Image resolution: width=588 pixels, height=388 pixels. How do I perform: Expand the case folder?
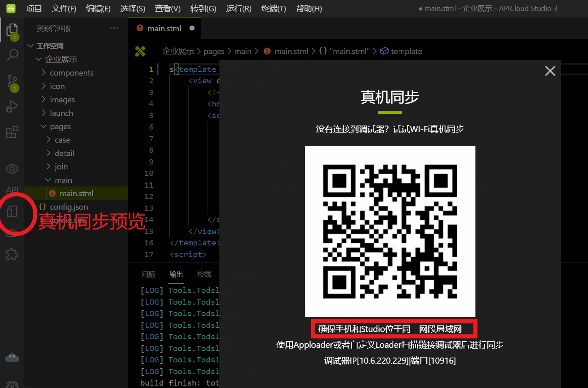pos(48,140)
